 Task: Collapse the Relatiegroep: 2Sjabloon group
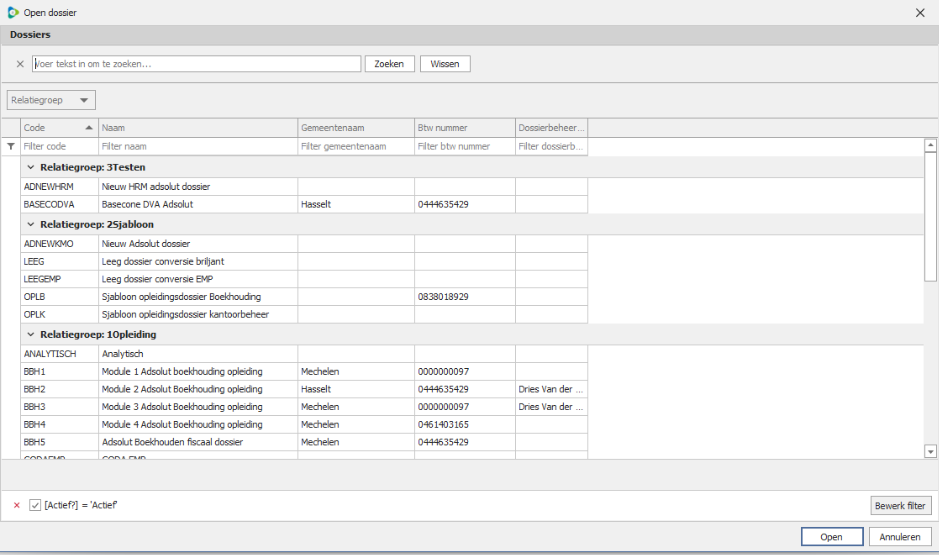click(31, 225)
